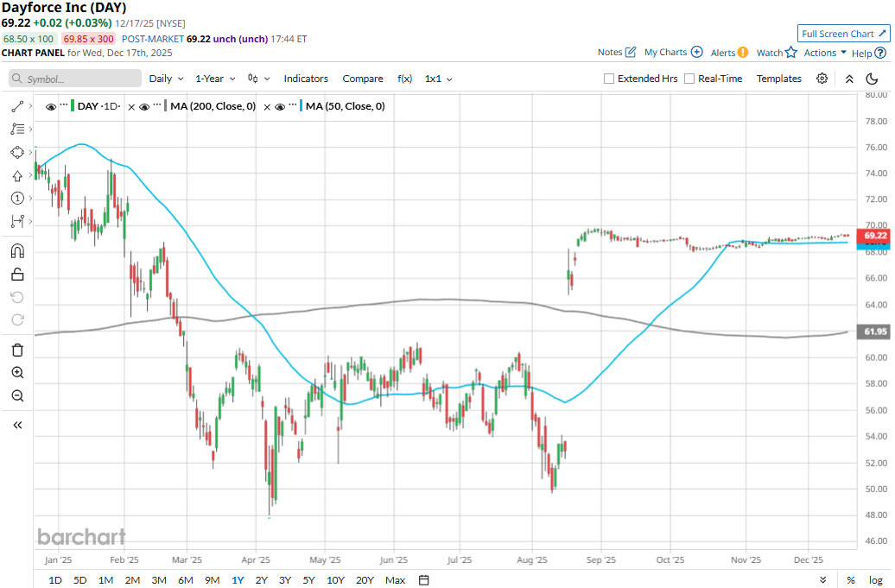The image size is (895, 588).
Task: Delete drawings with the trash icon
Action: 17,350
